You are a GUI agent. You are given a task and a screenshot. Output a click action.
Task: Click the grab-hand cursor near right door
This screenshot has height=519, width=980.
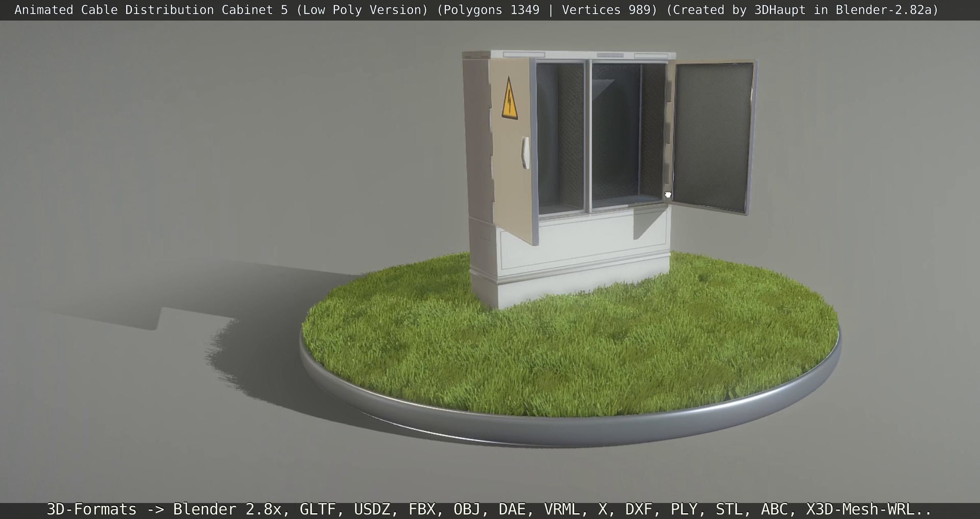click(668, 195)
